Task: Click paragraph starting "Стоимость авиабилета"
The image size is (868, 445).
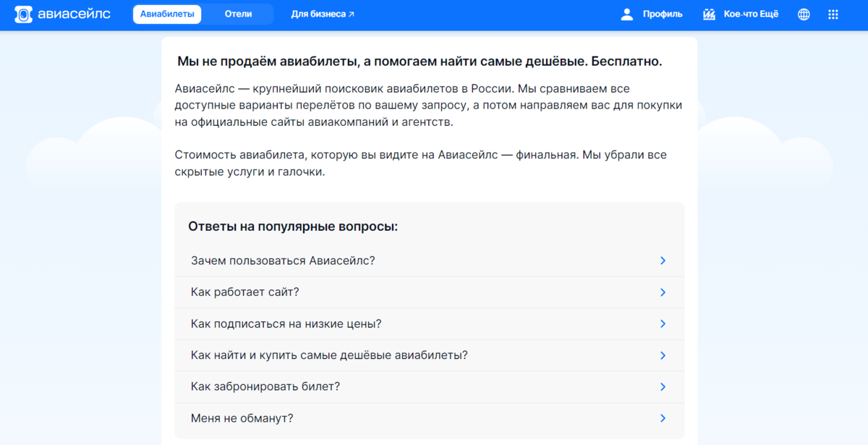Action: click(421, 164)
